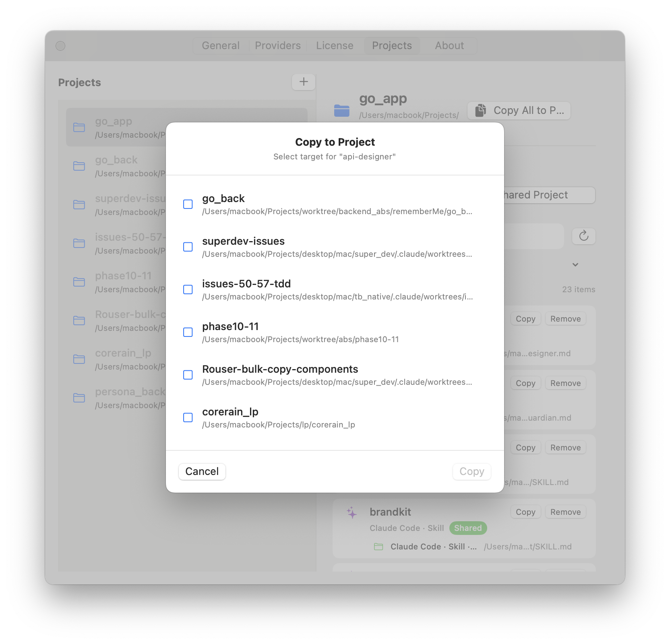Viewport: 670px width, 644px height.
Task: Remove the brandkit skill
Action: [x=565, y=512]
